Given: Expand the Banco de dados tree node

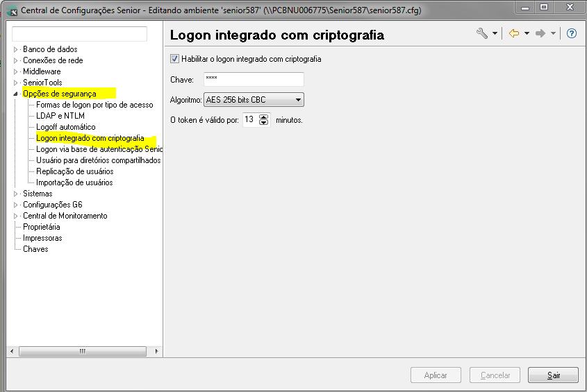Looking at the screenshot, I should coord(17,49).
